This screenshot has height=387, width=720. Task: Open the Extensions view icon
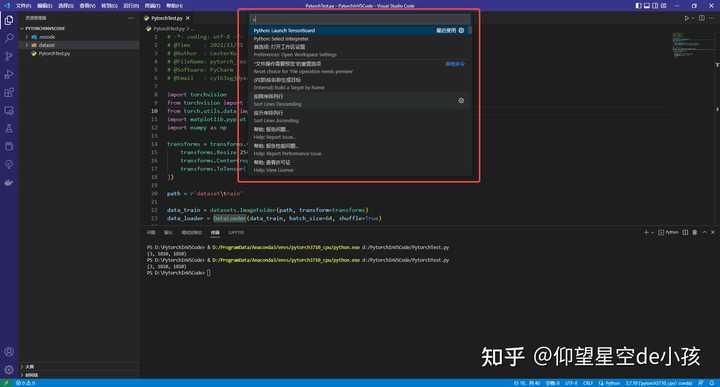point(9,92)
